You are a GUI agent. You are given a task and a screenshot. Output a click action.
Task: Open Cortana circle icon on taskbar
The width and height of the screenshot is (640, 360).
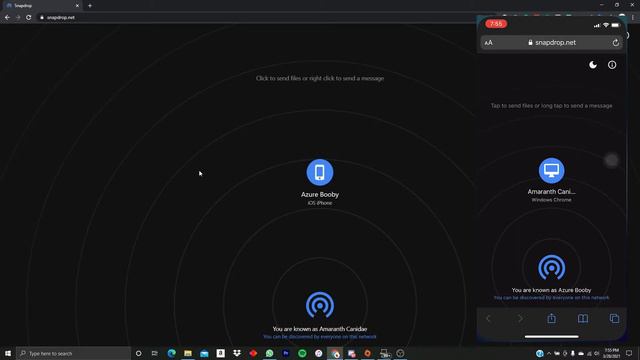138,353
